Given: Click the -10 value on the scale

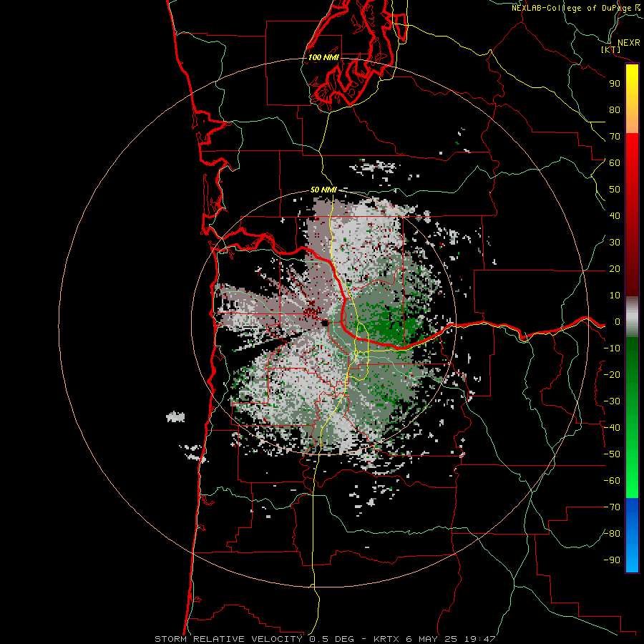Looking at the screenshot, I should pyautogui.click(x=612, y=348).
